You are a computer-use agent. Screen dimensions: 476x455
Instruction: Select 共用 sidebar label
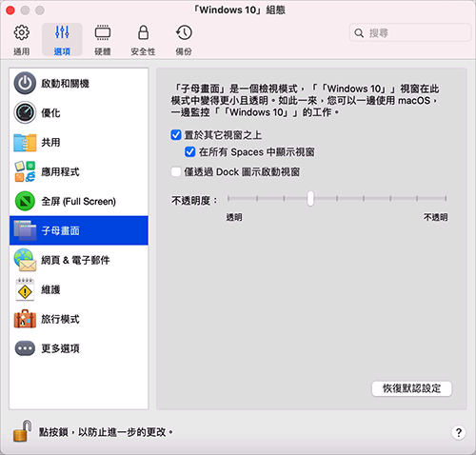tap(50, 142)
